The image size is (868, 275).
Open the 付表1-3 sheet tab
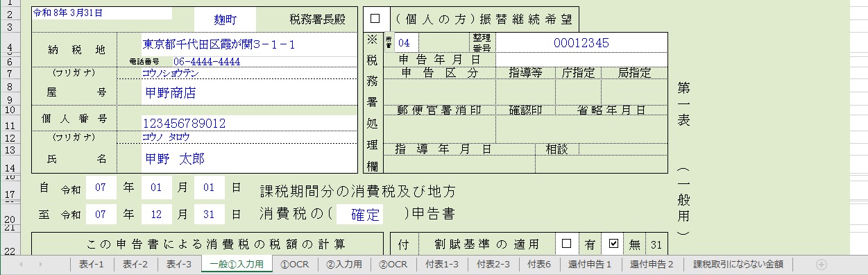point(442,264)
